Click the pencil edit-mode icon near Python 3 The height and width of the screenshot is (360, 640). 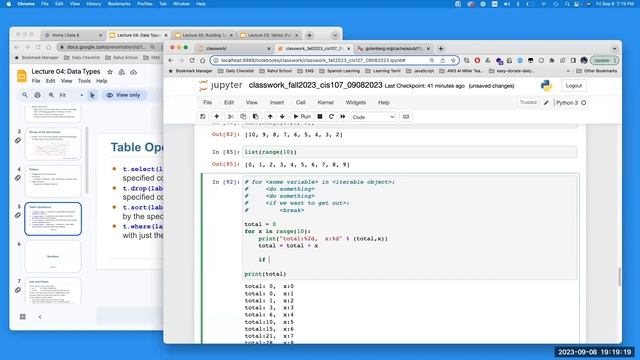[546, 103]
